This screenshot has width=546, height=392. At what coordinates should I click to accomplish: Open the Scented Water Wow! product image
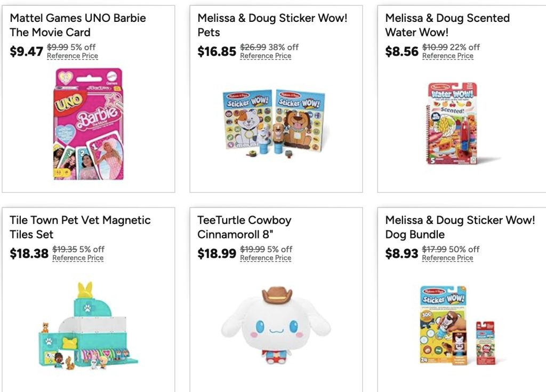coord(453,124)
